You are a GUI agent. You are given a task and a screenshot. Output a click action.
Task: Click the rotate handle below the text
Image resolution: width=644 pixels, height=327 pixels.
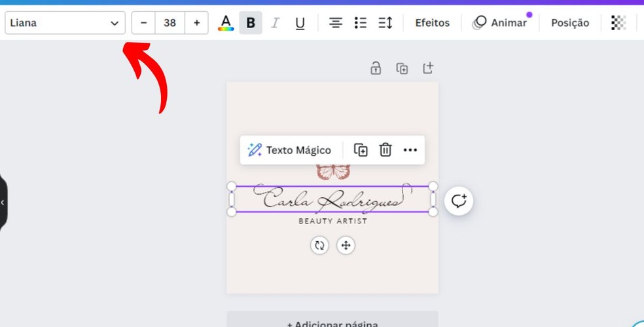pos(319,246)
